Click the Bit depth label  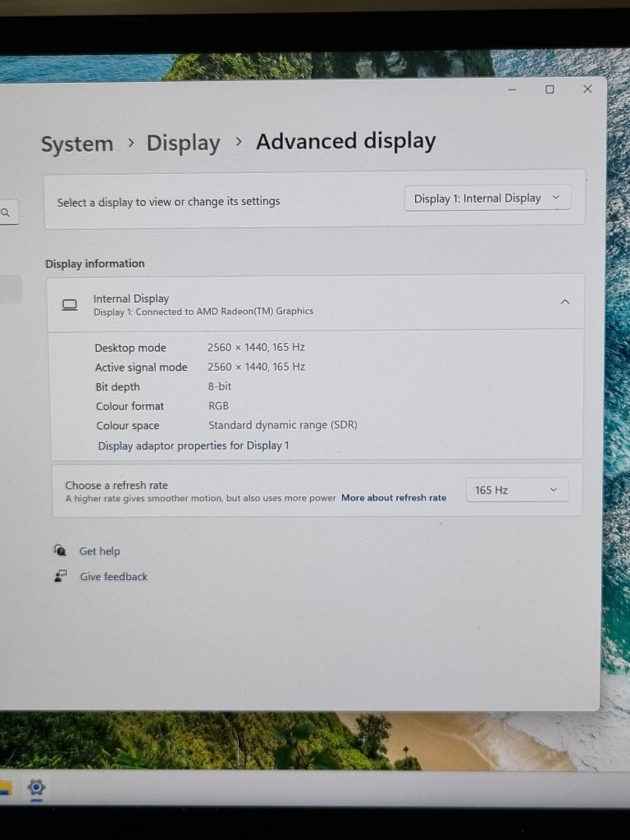click(117, 387)
